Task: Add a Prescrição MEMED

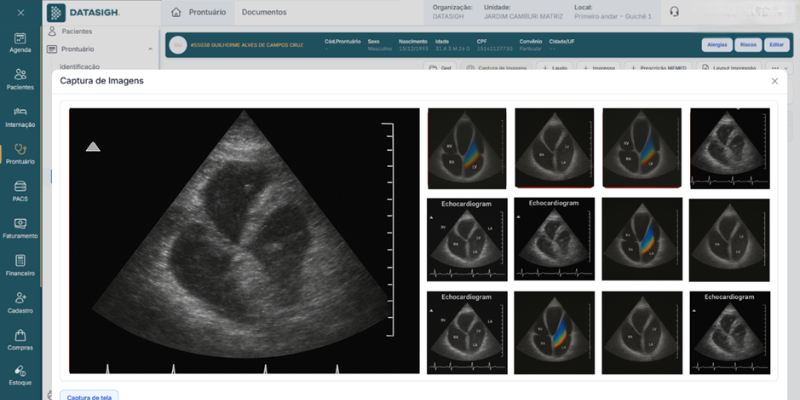Action: (x=659, y=67)
